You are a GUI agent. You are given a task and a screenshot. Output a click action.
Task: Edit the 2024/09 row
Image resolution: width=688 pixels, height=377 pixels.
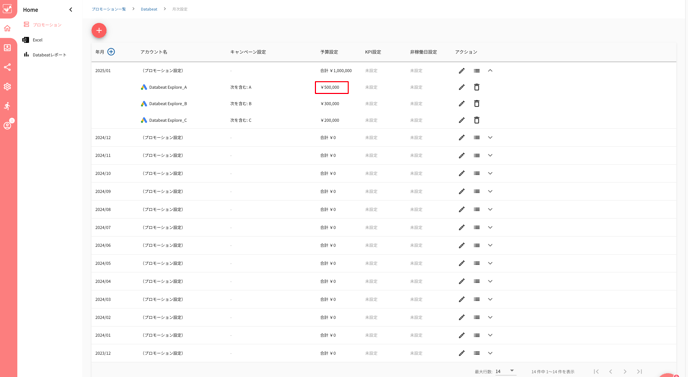(x=462, y=192)
